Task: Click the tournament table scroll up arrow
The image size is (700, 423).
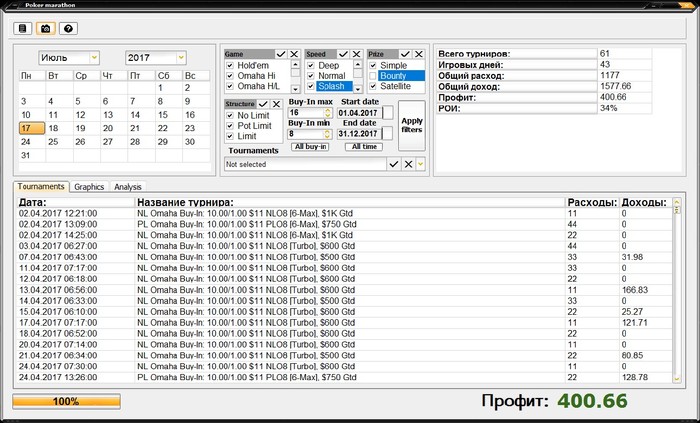Action: [676, 203]
